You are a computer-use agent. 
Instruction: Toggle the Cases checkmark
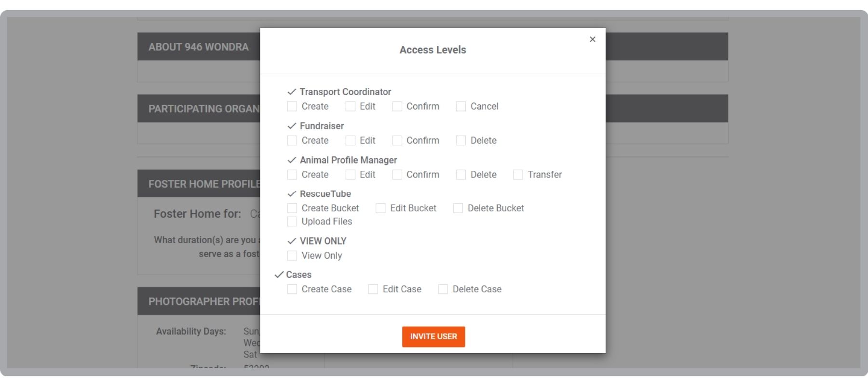click(279, 275)
